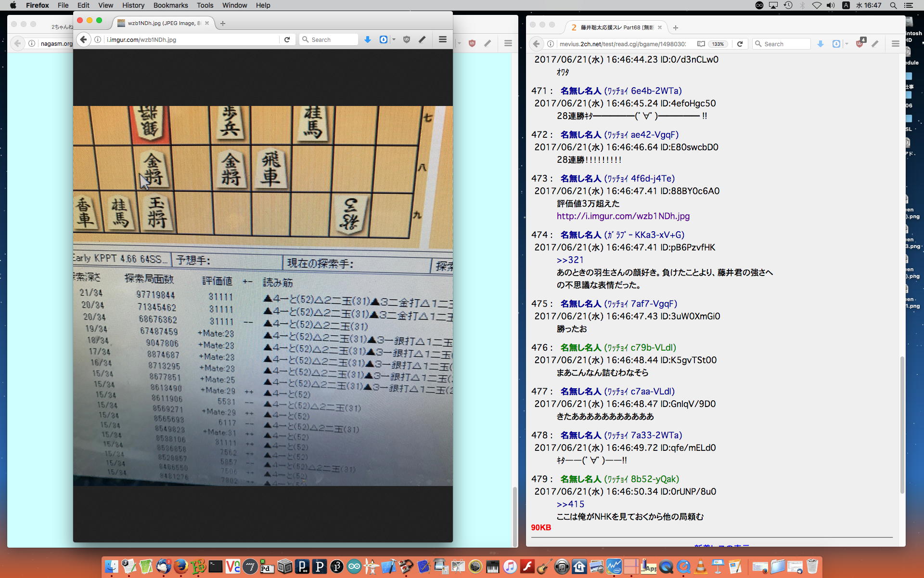Expand dropdown arrow beside 2ch download manager icon

pos(847,44)
